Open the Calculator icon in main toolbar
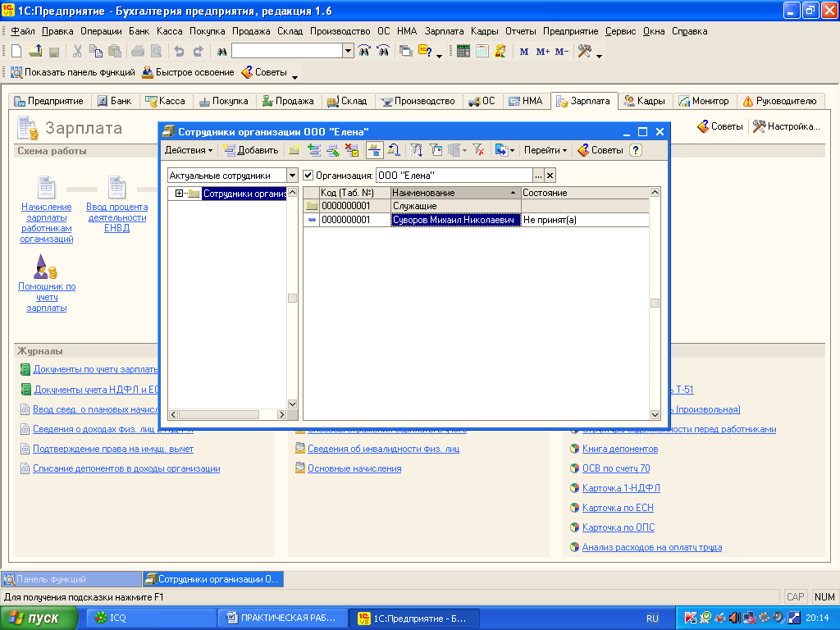The height and width of the screenshot is (630, 840). (x=463, y=52)
